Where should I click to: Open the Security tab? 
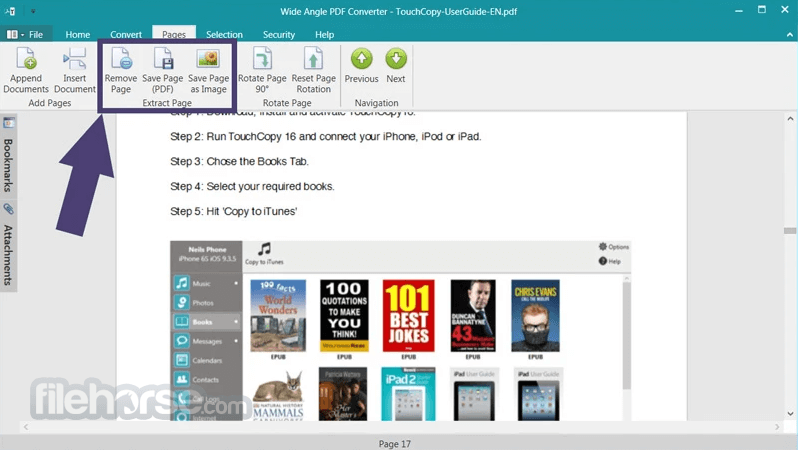tap(278, 35)
